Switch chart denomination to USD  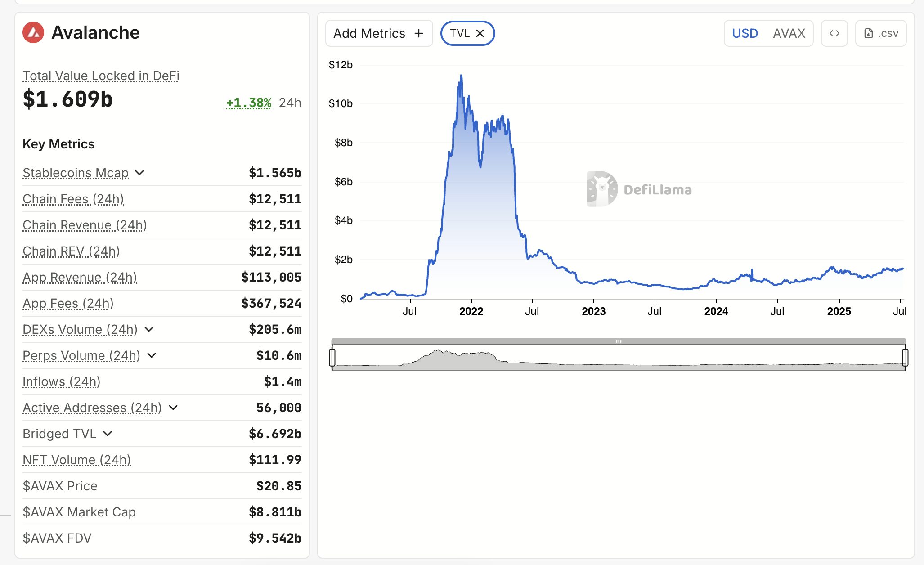coord(745,33)
